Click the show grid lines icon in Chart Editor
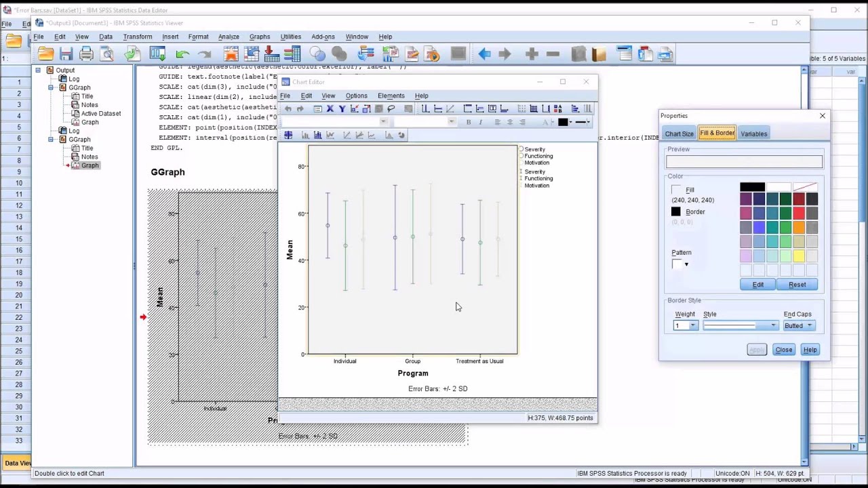Viewport: 868px width, 488px height. [x=534, y=108]
